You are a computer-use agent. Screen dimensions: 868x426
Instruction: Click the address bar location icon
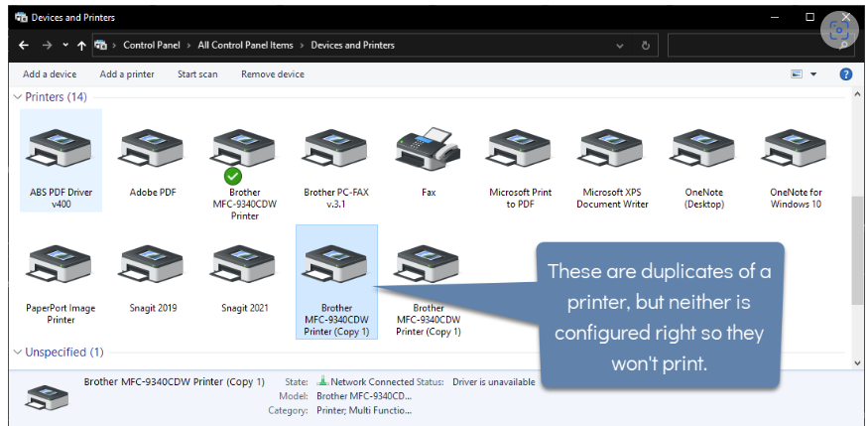(x=101, y=46)
